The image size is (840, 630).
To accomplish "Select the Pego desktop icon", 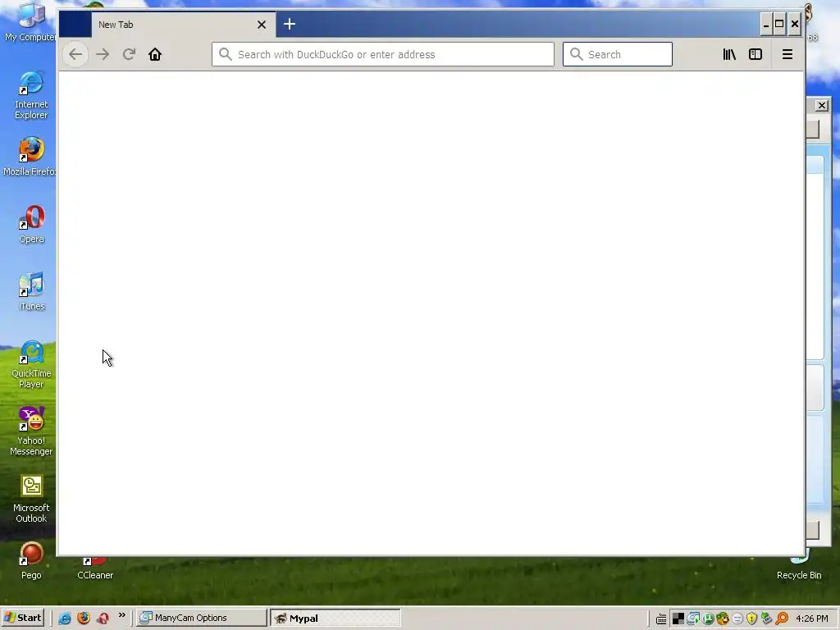I will [31, 561].
